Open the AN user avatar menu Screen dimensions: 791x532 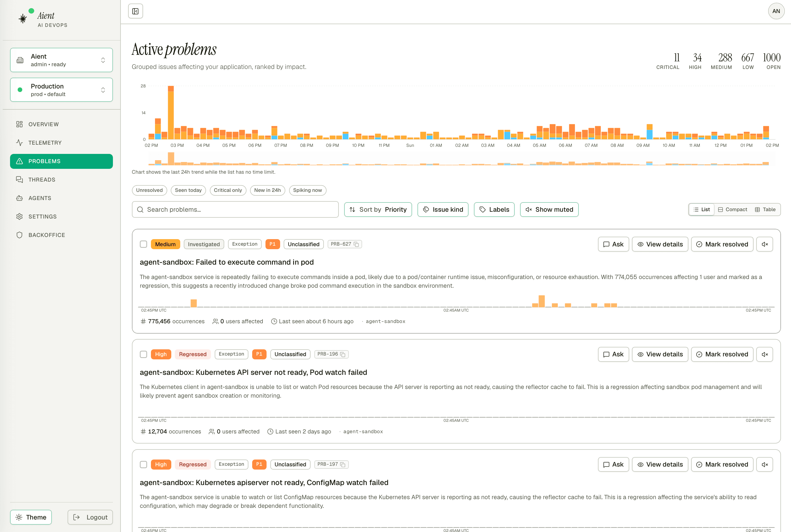[776, 11]
